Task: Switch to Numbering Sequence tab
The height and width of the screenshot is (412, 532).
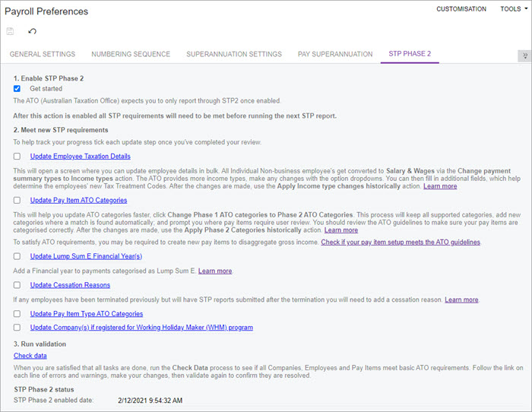Action: coord(131,54)
